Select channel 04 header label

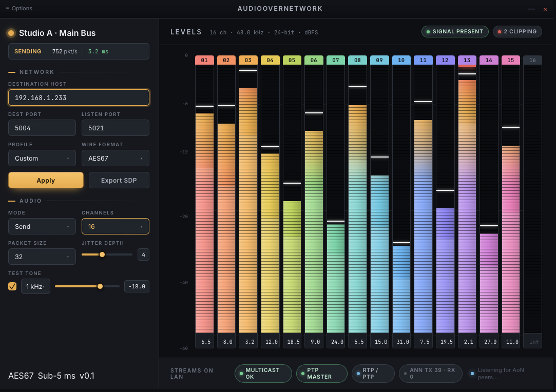(270, 60)
